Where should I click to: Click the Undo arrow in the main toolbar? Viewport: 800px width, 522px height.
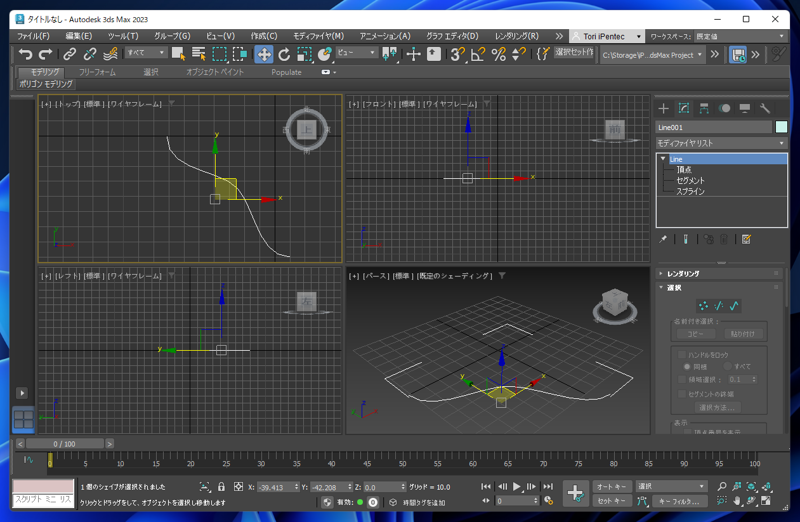tap(26, 55)
